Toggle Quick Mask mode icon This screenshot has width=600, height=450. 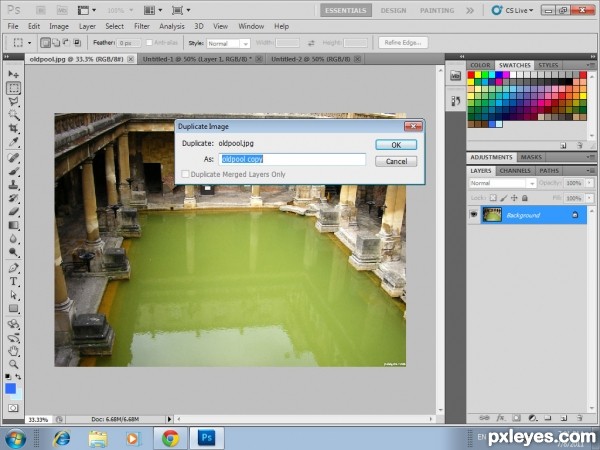pyautogui.click(x=13, y=408)
